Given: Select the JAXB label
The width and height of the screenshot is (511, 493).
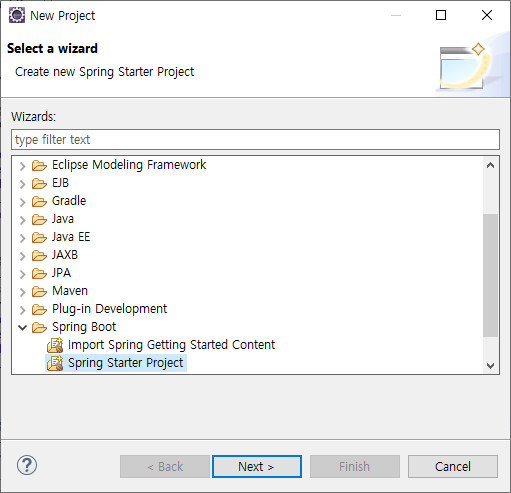Looking at the screenshot, I should pos(65,255).
